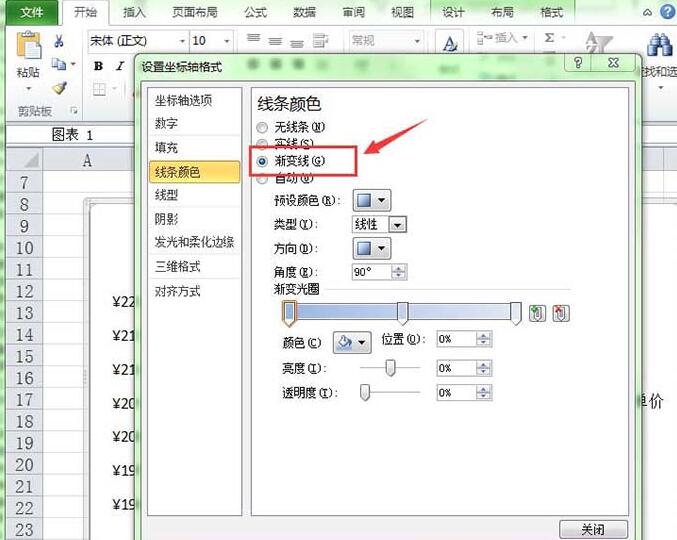
Task: Click the middle gradient stop handle
Action: click(x=402, y=313)
